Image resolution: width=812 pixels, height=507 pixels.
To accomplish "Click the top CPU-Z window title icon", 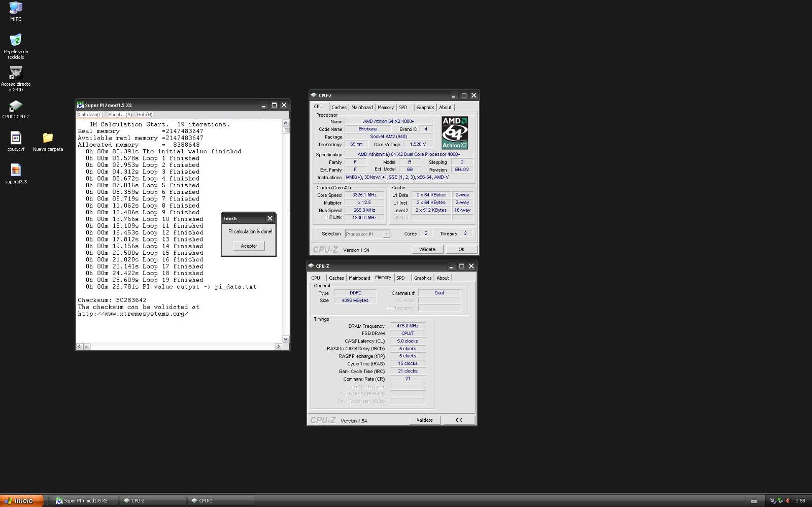I will (x=314, y=95).
